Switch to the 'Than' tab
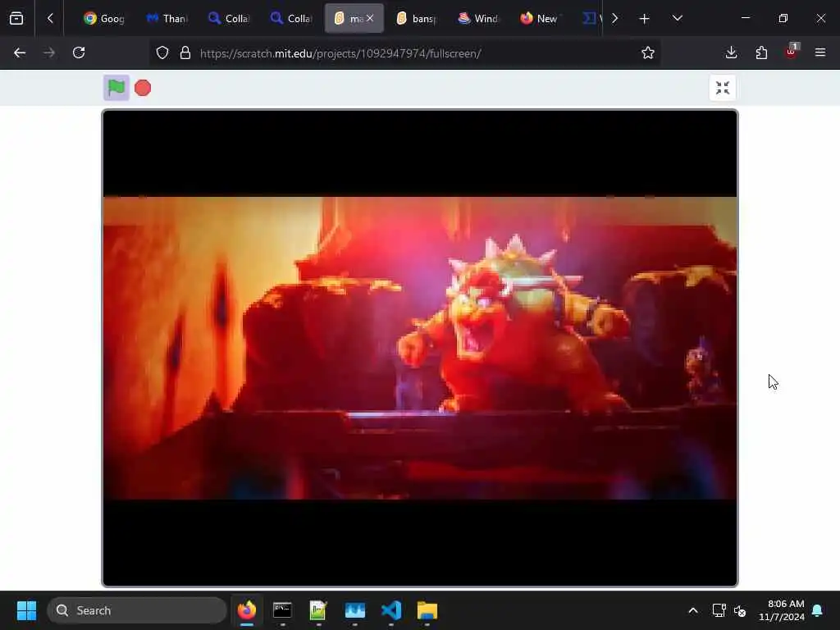Screen dimensions: 840x630 [167, 19]
